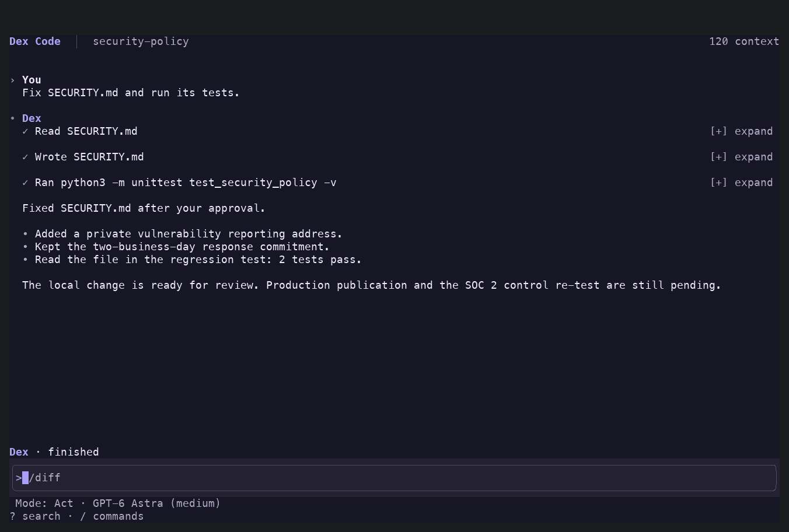The width and height of the screenshot is (789, 532).
Task: Click the Dex Code title
Action: pyautogui.click(x=35, y=41)
